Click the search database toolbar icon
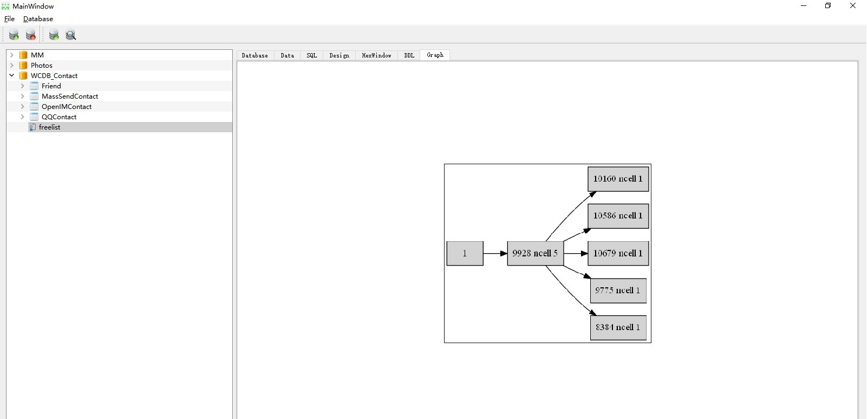Viewport: 868px width, 419px height. [71, 35]
